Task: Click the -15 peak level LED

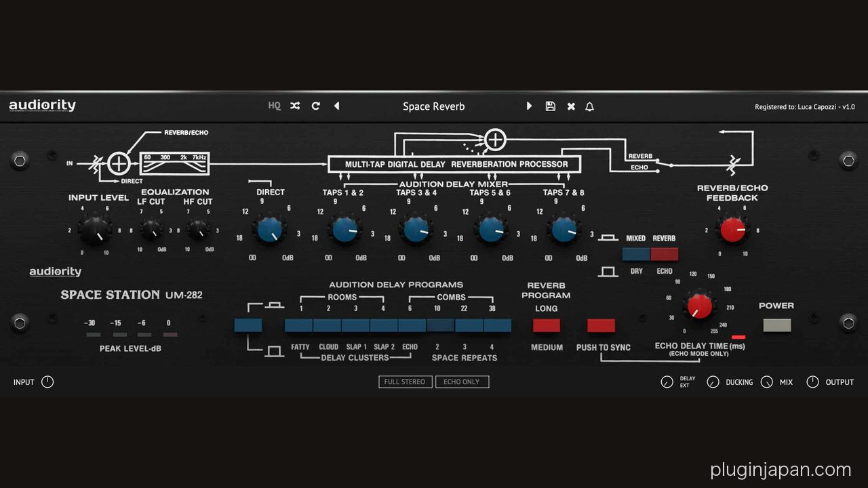Action: coord(120,334)
